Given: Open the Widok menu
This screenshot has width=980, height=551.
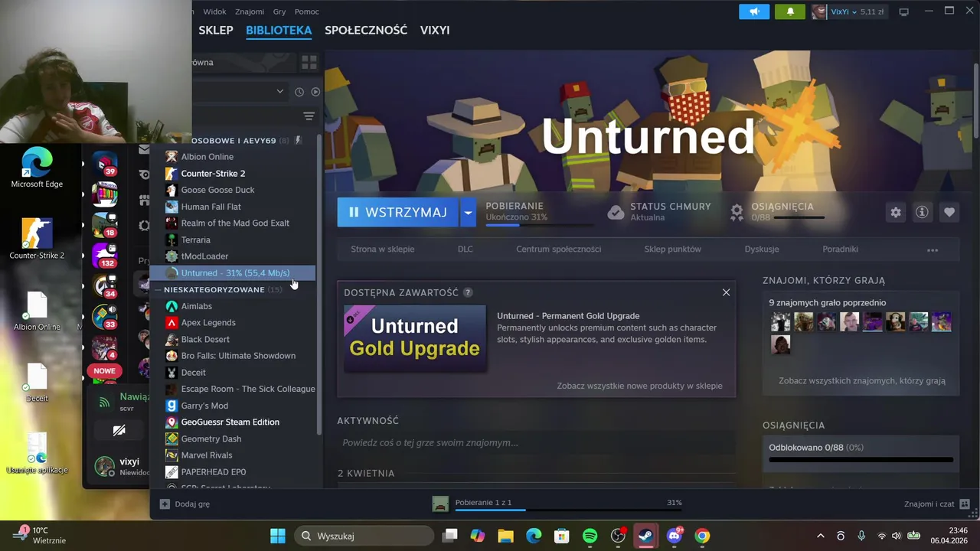Looking at the screenshot, I should 214,11.
